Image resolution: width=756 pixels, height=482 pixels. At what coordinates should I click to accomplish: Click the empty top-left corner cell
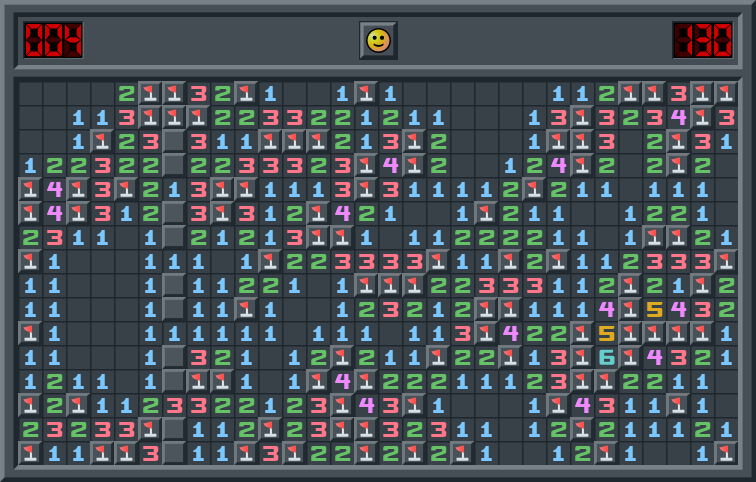30,93
